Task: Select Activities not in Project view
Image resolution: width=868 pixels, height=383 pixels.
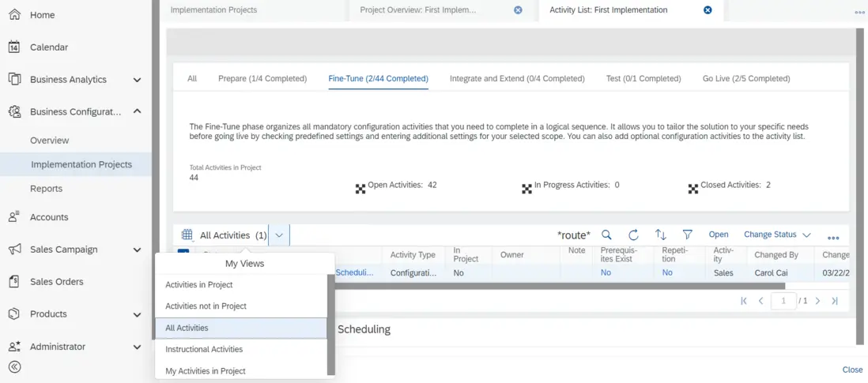Action: point(206,306)
